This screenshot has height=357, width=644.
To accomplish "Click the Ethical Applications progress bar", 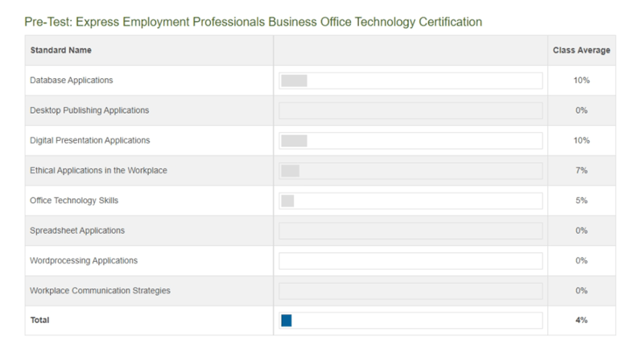I will 411,171.
